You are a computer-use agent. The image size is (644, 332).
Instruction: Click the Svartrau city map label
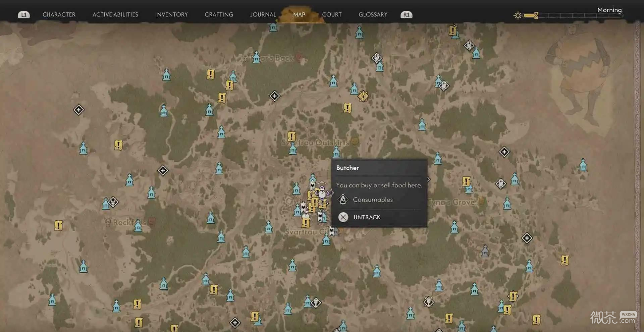click(306, 232)
